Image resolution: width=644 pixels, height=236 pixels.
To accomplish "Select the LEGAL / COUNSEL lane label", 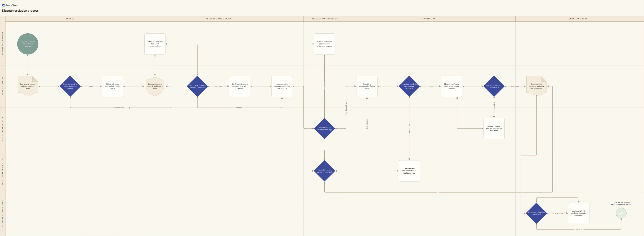I will coord(3,86).
